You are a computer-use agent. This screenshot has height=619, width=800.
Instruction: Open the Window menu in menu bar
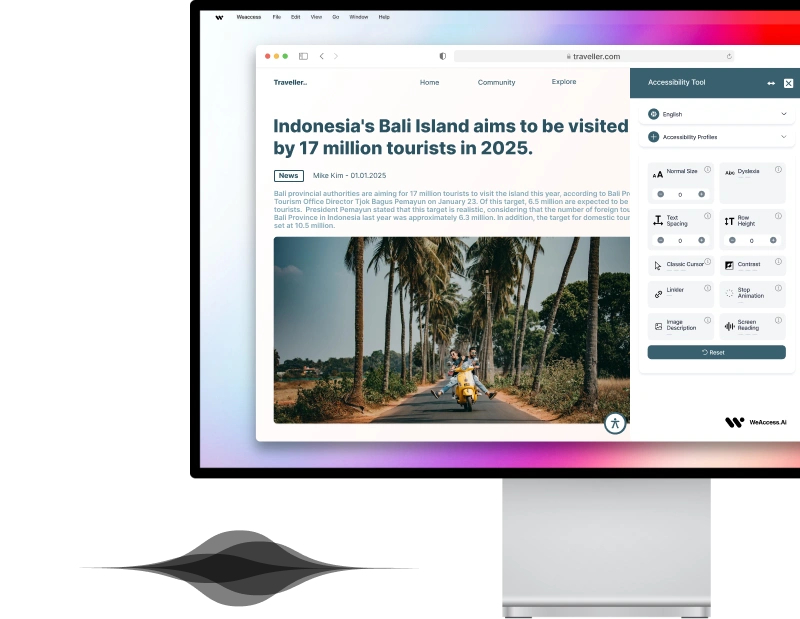coord(359,17)
